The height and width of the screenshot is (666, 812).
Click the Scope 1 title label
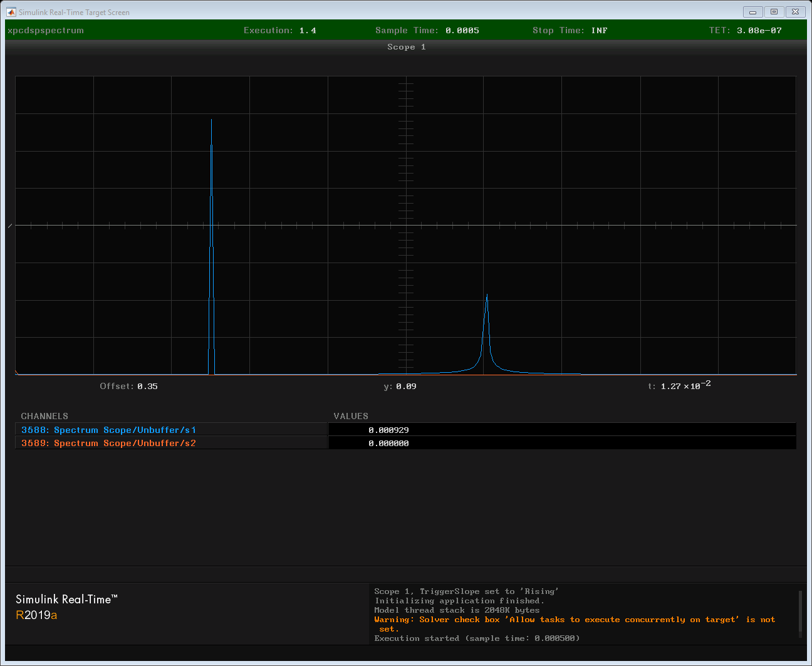406,47
